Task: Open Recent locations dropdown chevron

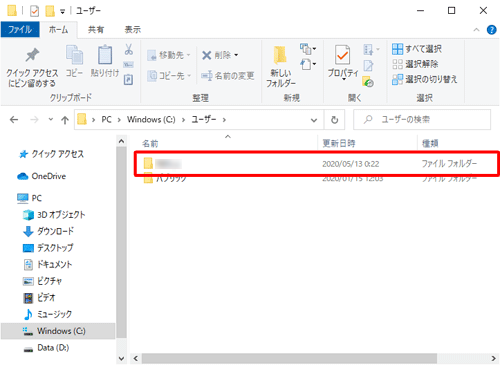Action: 51,119
